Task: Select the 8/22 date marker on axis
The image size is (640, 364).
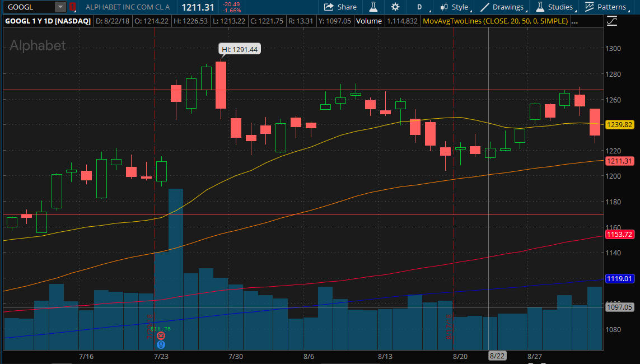Action: coord(497,356)
